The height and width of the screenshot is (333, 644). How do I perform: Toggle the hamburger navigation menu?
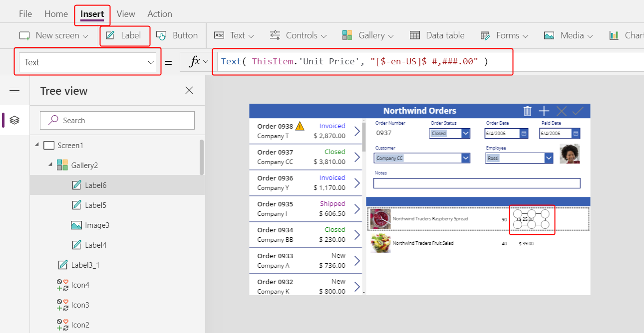(x=14, y=90)
